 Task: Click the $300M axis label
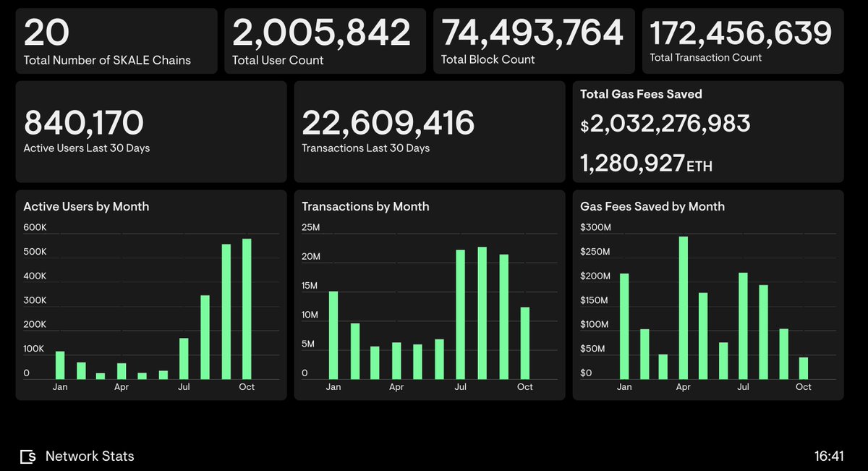595,228
